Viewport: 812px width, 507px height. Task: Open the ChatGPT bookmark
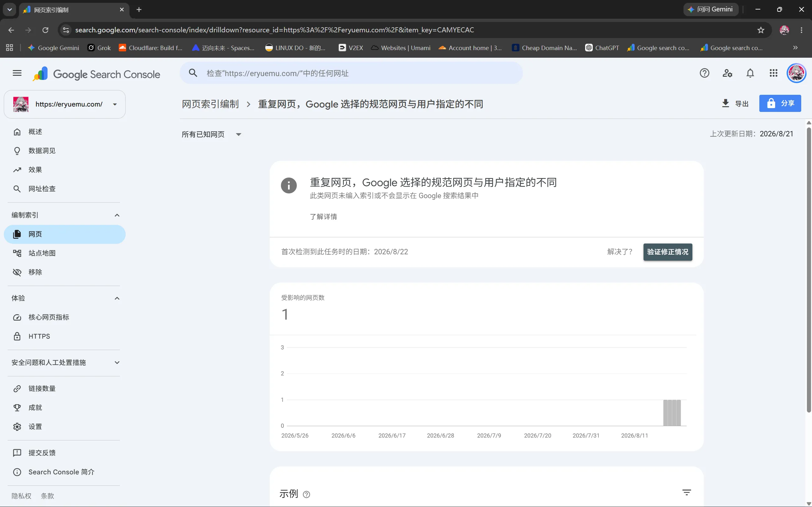point(602,48)
